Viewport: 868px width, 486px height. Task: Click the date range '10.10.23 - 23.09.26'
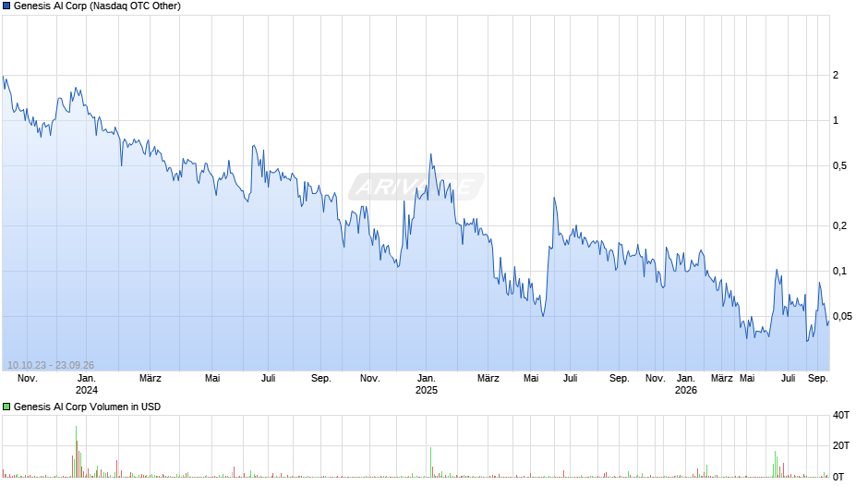point(51,365)
